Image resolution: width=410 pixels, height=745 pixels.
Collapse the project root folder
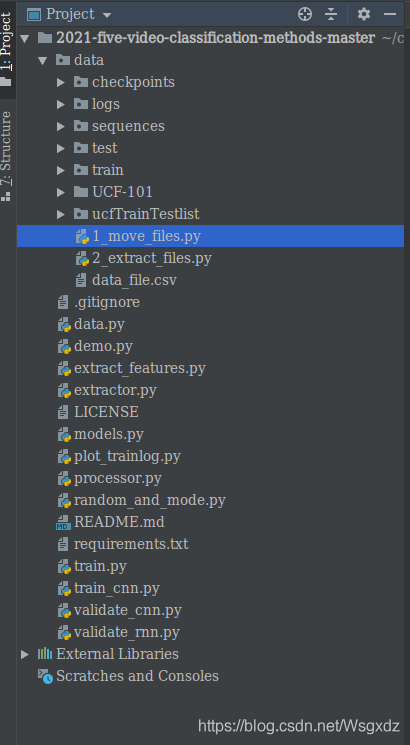point(25,38)
